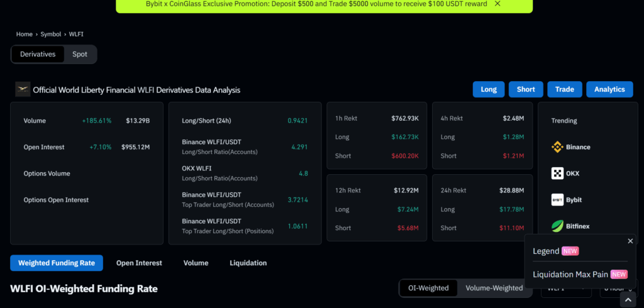Select the Volume tab

tap(196, 263)
